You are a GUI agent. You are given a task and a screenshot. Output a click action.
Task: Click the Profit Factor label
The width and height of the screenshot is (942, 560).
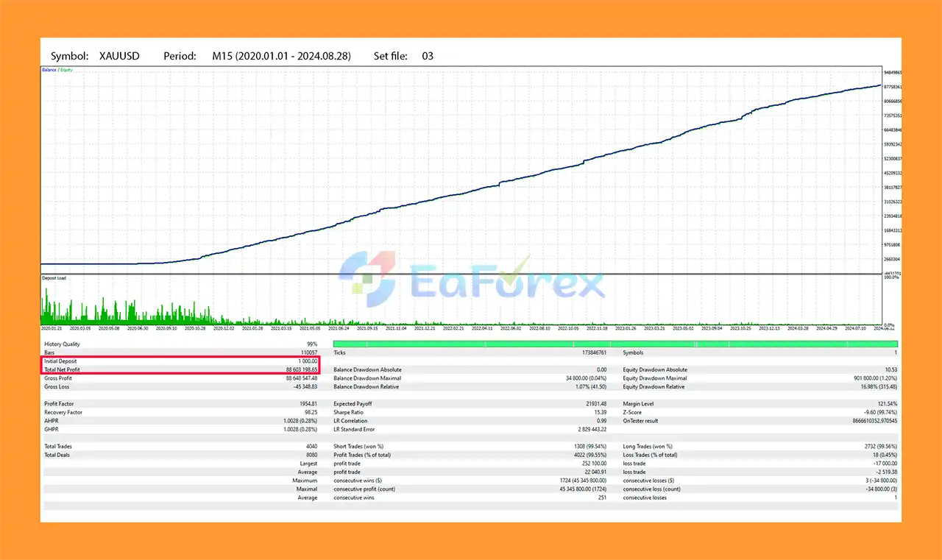59,404
